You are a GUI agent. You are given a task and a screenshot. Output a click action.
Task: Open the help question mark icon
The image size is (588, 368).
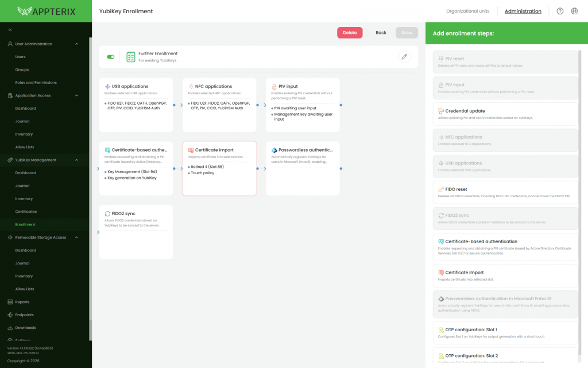(560, 11)
